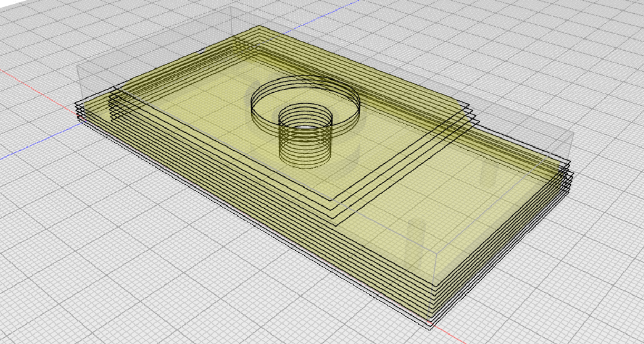Viewport: 644px width, 344px height.
Task: Click the yellow stock's far top corner
Action: [258, 26]
